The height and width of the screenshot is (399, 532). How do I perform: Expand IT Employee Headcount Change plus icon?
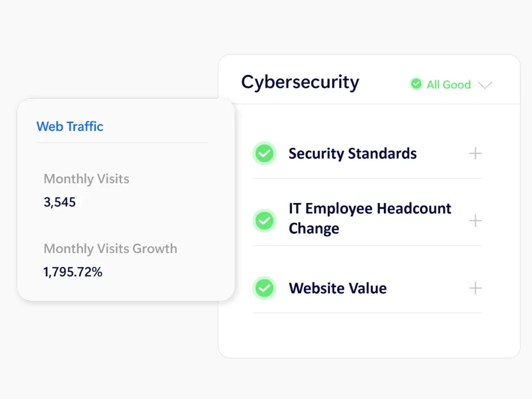pos(475,221)
